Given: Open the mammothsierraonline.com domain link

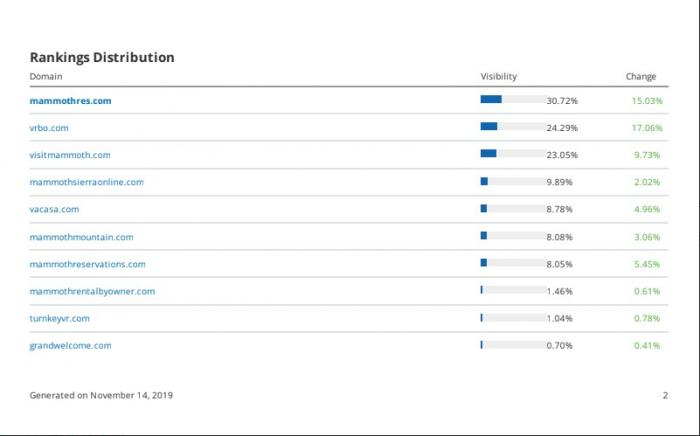Looking at the screenshot, I should (87, 182).
